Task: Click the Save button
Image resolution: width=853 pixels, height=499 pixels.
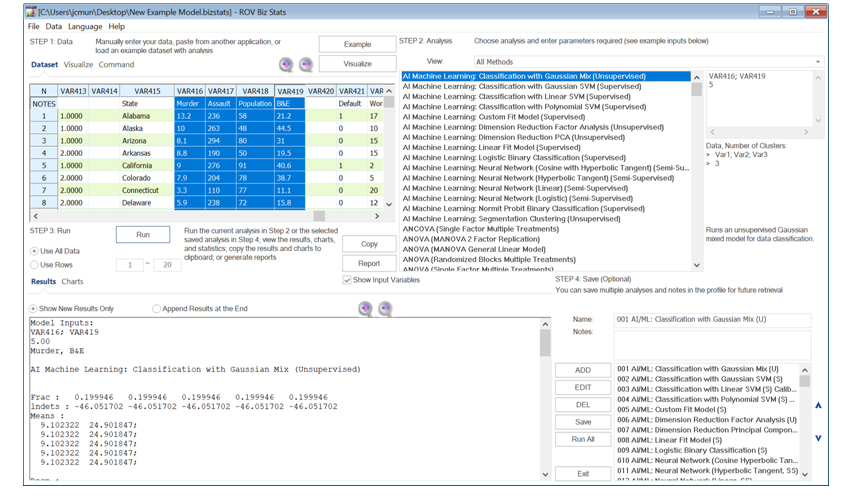Action: [x=583, y=422]
